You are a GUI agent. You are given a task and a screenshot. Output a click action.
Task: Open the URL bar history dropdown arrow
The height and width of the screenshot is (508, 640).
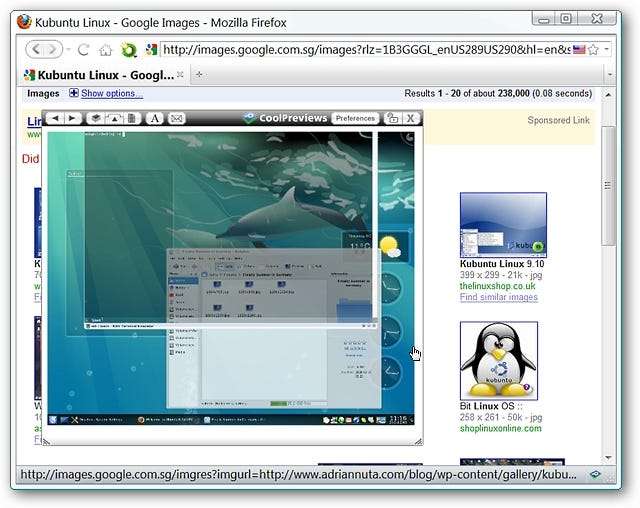pyautogui.click(x=608, y=49)
